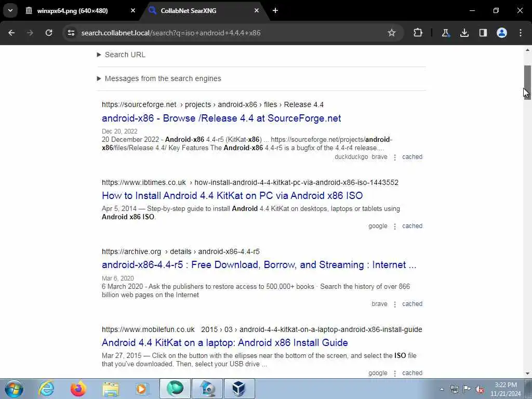Viewport: 532px width, 399px height.
Task: Go back to the previous page
Action: tap(11, 33)
